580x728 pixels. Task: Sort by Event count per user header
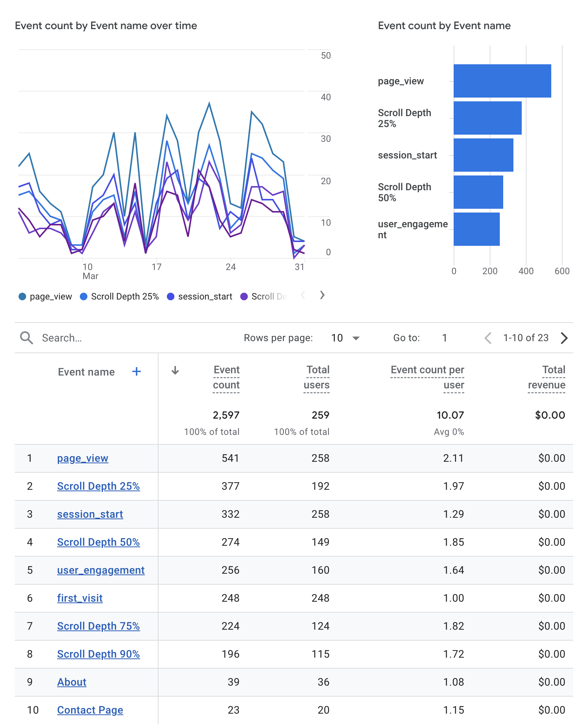428,377
